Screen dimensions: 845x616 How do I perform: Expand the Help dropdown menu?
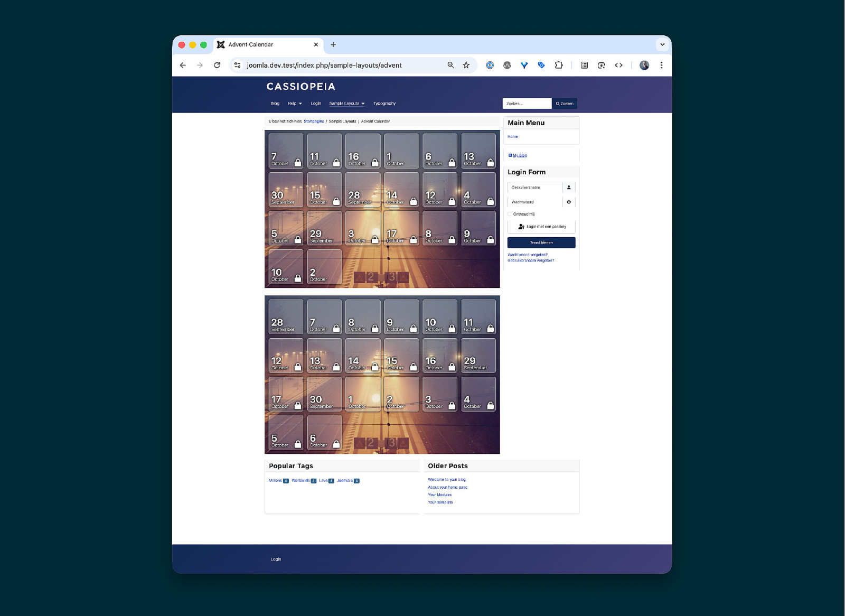294,104
